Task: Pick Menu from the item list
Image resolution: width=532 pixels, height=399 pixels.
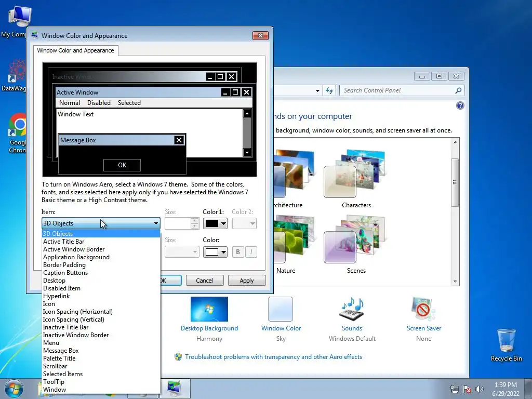Action: 101,343
